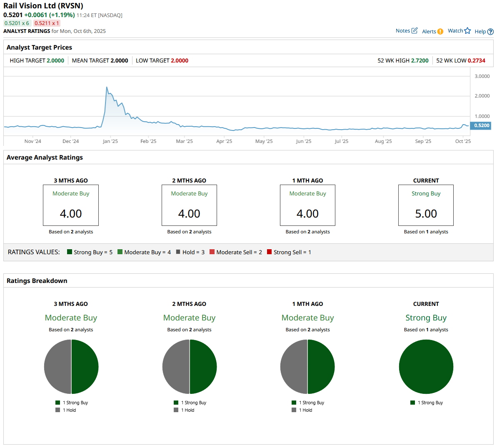The width and height of the screenshot is (497, 448).
Task: Click gray Hold half of 3 MTHS AGO pie
Action: pyautogui.click(x=57, y=367)
